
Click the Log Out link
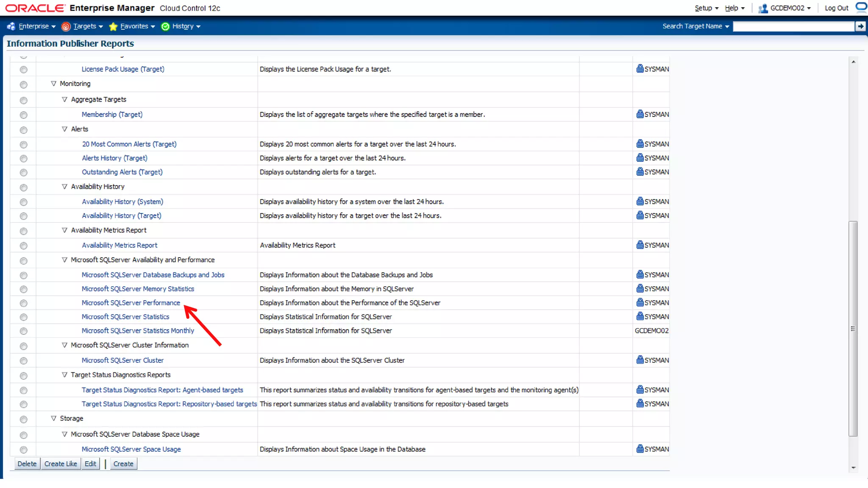(x=836, y=8)
